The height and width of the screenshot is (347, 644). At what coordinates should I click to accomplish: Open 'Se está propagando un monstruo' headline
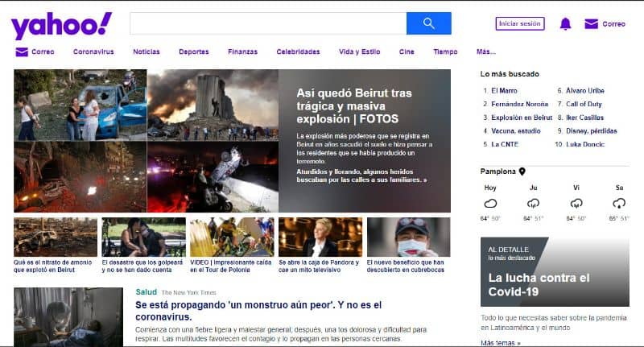tap(258, 311)
